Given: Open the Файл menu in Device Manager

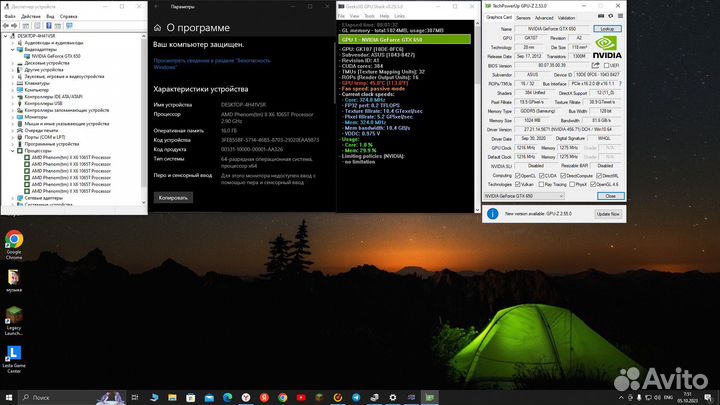Looking at the screenshot, I should click(x=10, y=16).
